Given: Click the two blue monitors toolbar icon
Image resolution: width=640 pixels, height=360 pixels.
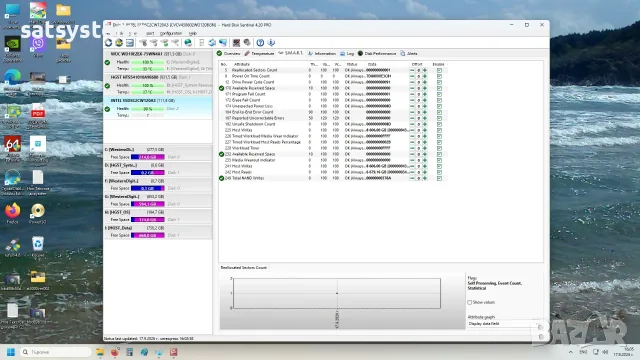Looking at the screenshot, I should coord(223,42).
